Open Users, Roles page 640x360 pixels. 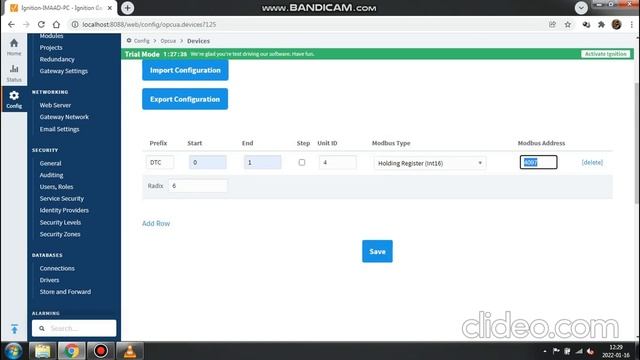(56, 187)
